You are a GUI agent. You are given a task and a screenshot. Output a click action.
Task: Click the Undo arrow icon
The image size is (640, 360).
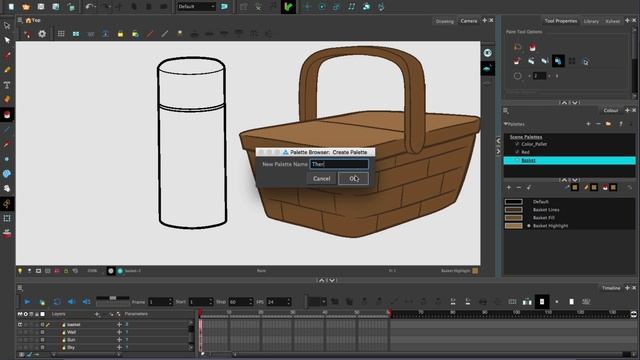pos(90,7)
